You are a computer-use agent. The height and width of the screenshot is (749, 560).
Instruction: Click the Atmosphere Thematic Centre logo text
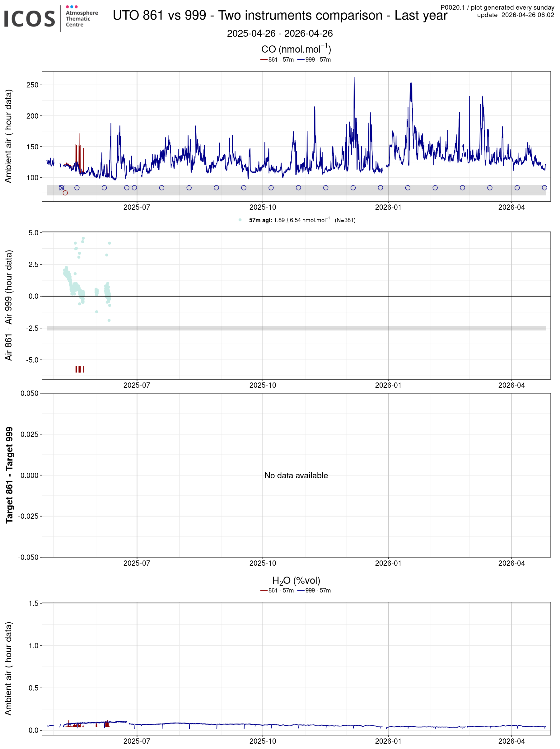81,19
